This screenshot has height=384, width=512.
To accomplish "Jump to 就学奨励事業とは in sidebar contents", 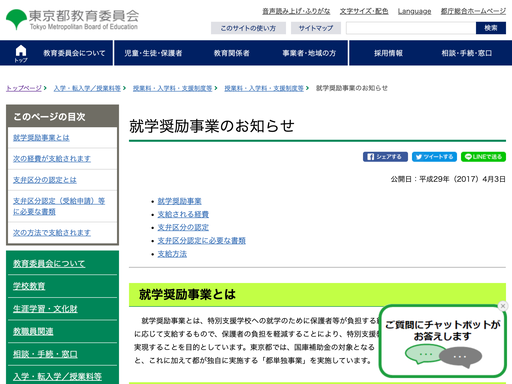I will 41,138.
